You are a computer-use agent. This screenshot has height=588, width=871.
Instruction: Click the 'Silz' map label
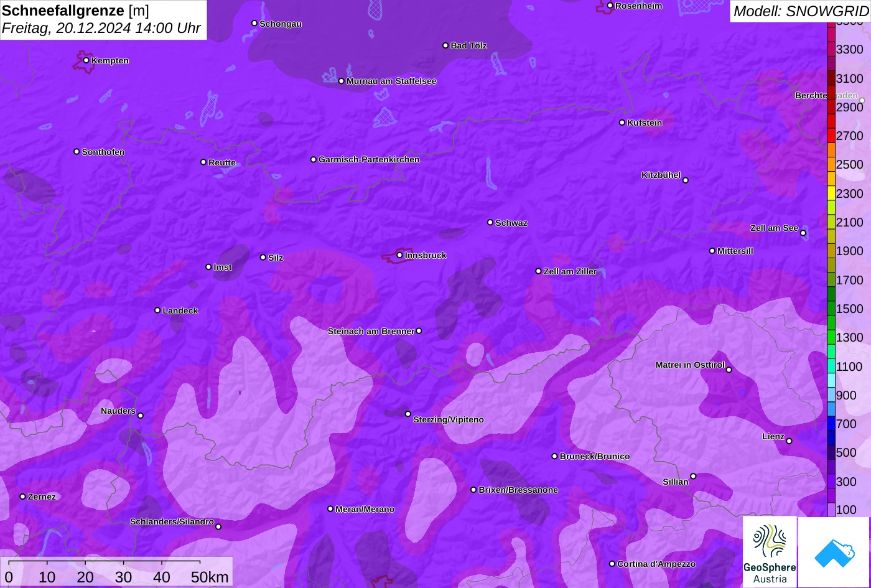pos(276,258)
